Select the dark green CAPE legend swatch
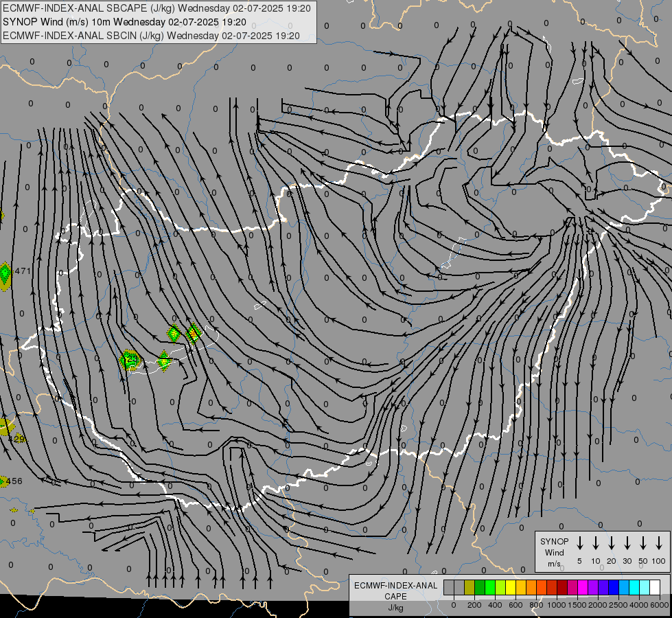Viewport: 672px width, 618px height. [x=480, y=587]
